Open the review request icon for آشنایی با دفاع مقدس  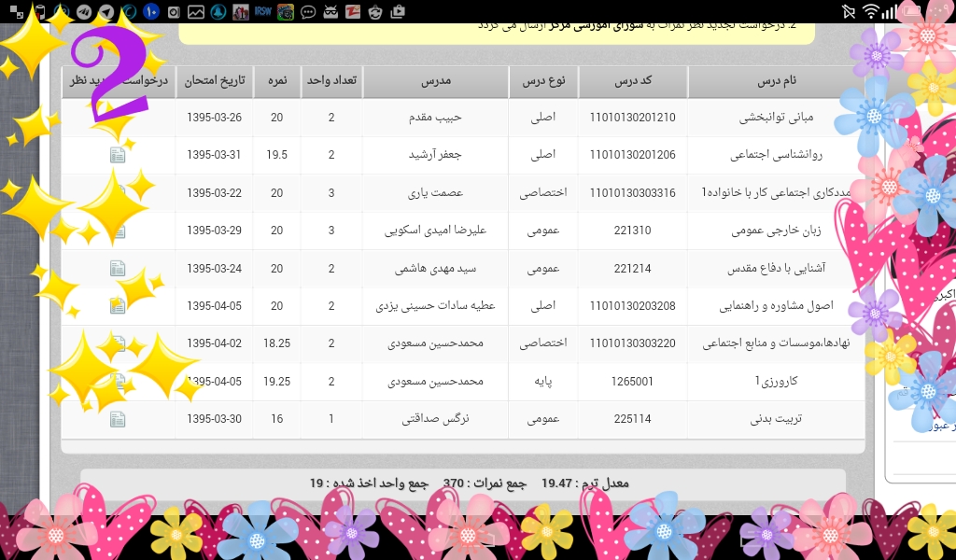pyautogui.click(x=118, y=268)
